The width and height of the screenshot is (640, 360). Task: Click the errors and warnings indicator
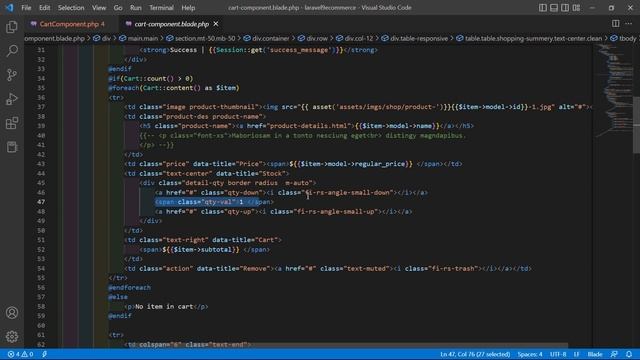tap(20, 354)
